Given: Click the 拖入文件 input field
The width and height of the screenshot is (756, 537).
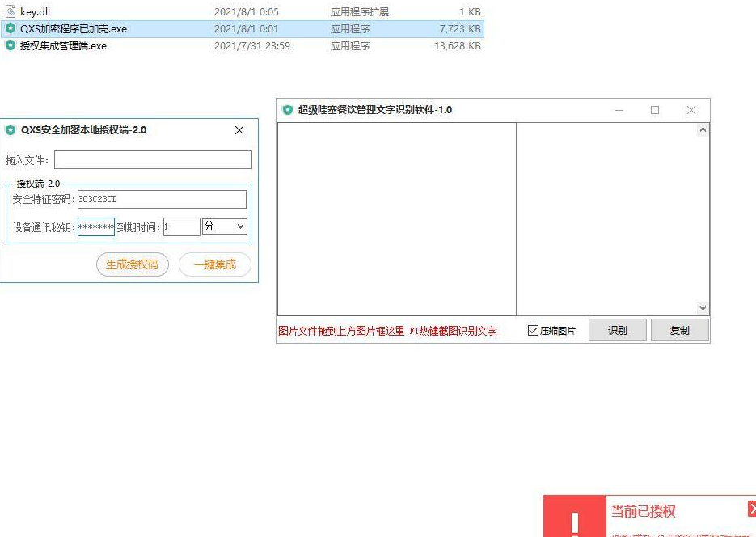Looking at the screenshot, I should (153, 160).
